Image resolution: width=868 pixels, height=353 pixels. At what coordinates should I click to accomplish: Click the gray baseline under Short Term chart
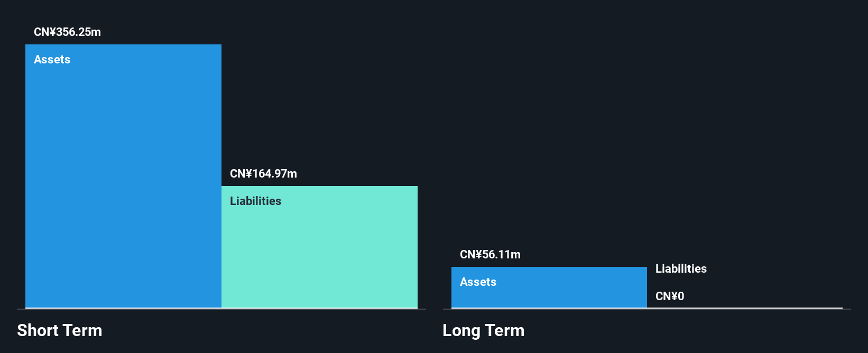point(221,309)
